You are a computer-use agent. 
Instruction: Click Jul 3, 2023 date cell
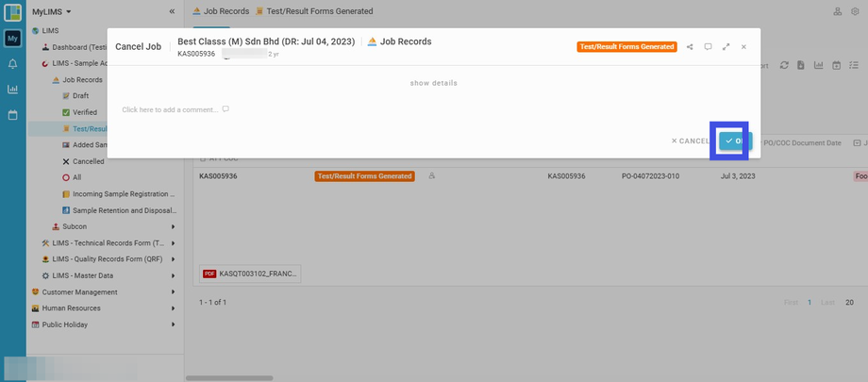738,176
